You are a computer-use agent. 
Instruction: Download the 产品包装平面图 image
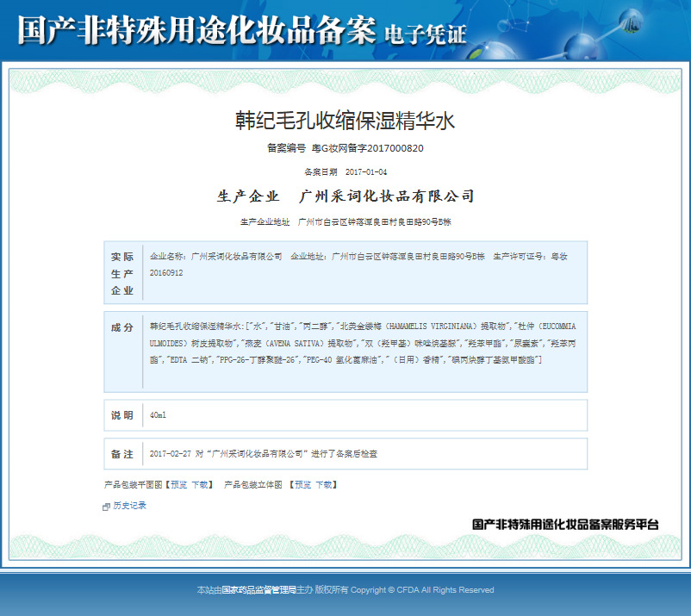[x=200, y=485]
